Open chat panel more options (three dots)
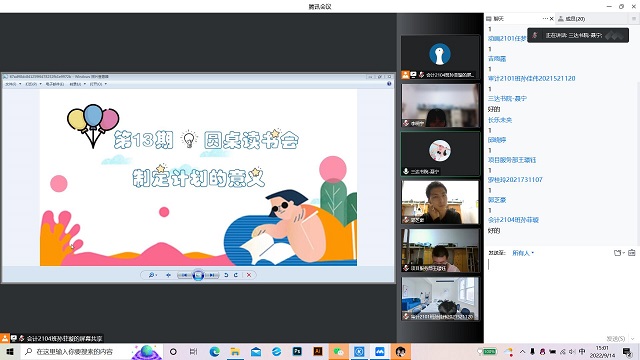Screen dimensions: 640x360 [x=545, y=18]
